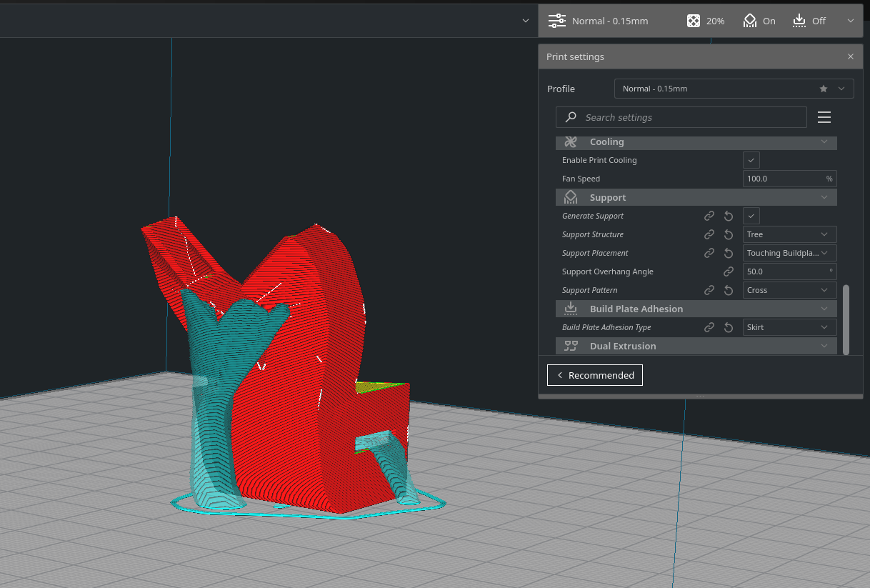This screenshot has height=588, width=870.
Task: Uncheck the Enable Print Cooling checkbox
Action: click(x=751, y=160)
